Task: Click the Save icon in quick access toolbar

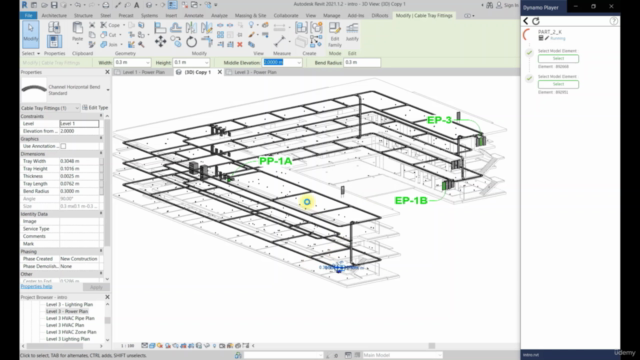Action: [x=54, y=5]
